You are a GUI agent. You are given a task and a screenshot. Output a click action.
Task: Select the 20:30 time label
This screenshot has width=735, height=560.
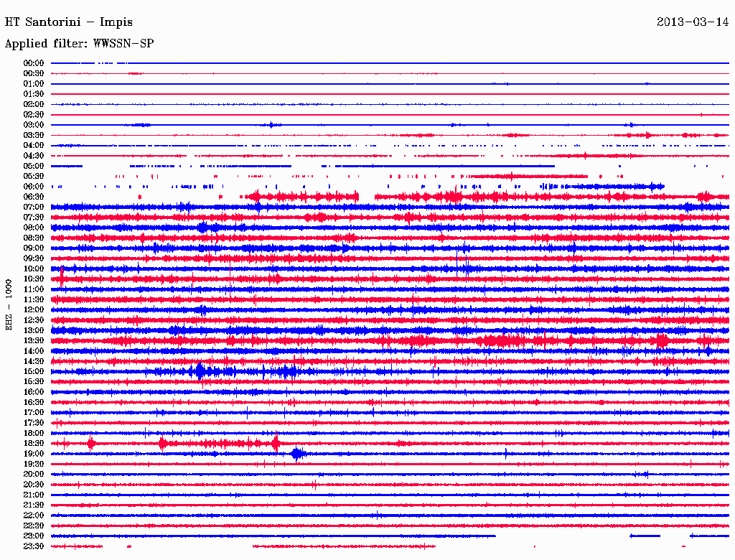(34, 485)
